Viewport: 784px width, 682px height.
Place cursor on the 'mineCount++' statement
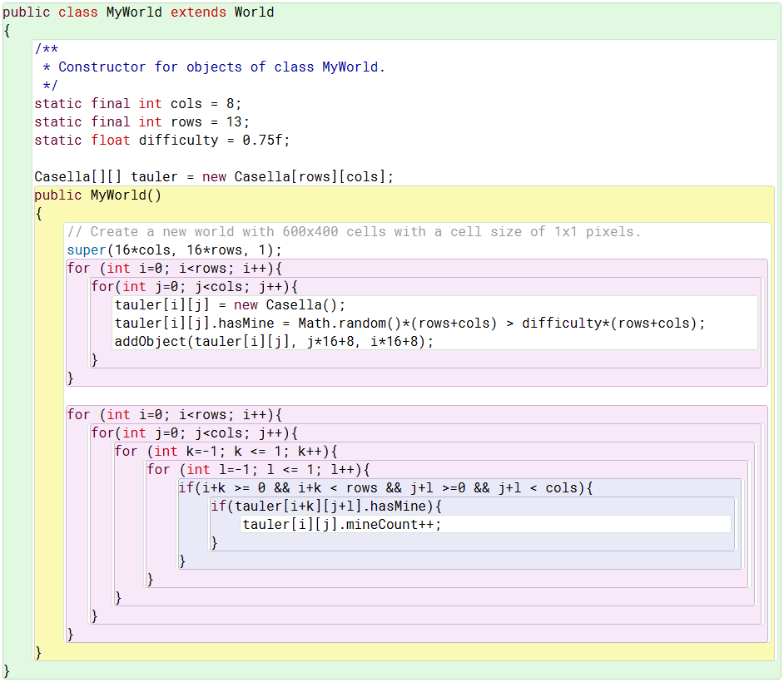(394, 525)
